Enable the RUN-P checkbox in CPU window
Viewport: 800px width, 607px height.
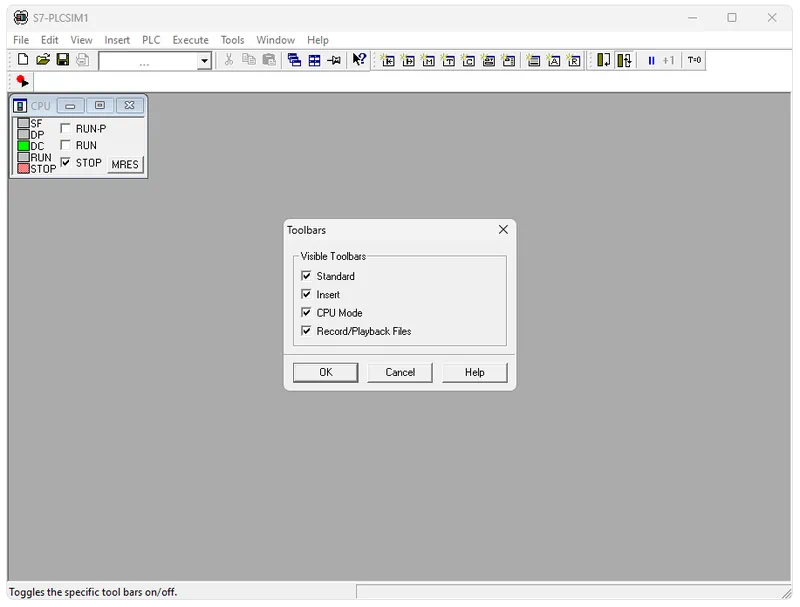click(65, 128)
